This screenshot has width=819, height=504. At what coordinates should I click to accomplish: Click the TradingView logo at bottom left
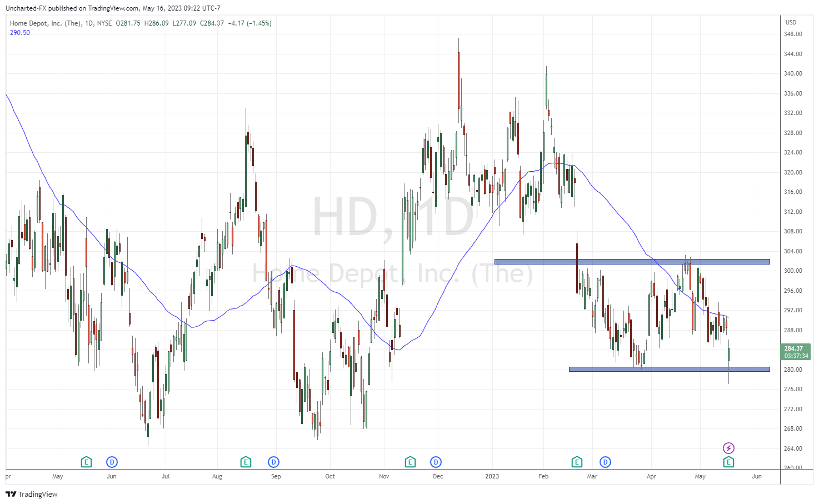(x=32, y=494)
